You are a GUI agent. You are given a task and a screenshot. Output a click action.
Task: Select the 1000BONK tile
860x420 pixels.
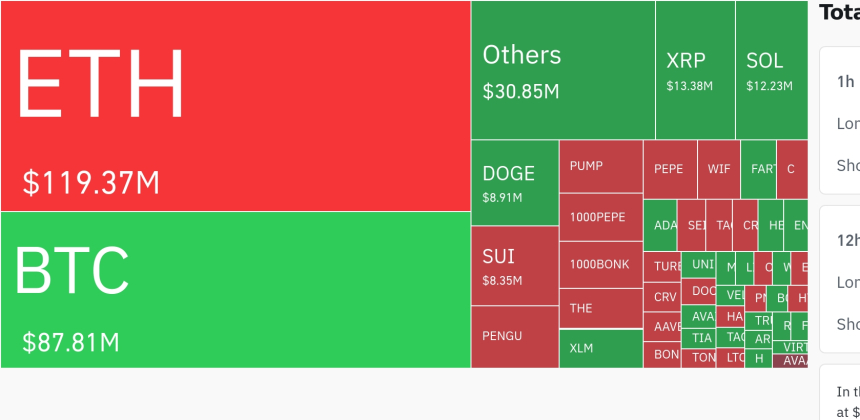(x=600, y=264)
